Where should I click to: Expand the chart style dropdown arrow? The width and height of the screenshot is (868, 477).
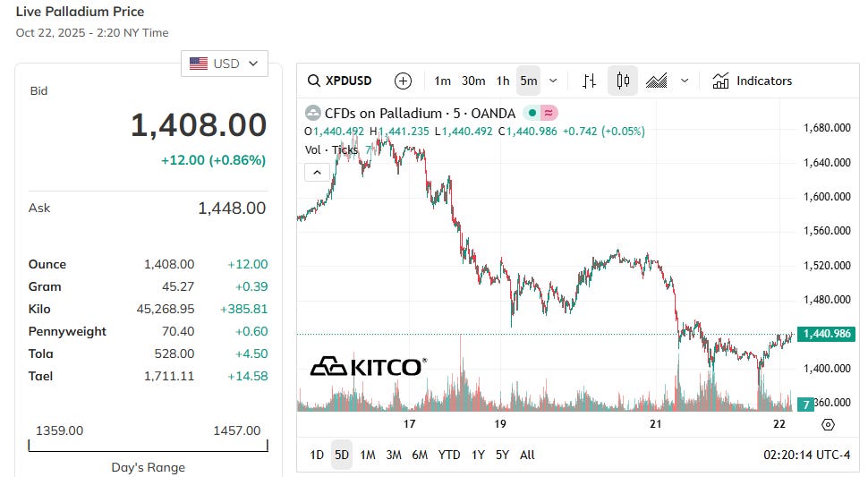coord(685,81)
